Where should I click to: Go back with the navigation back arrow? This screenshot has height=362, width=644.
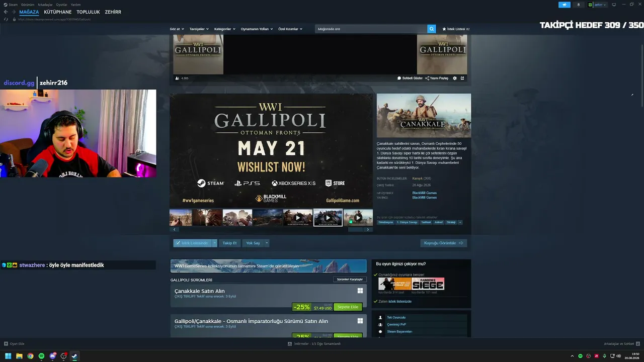pos(6,12)
